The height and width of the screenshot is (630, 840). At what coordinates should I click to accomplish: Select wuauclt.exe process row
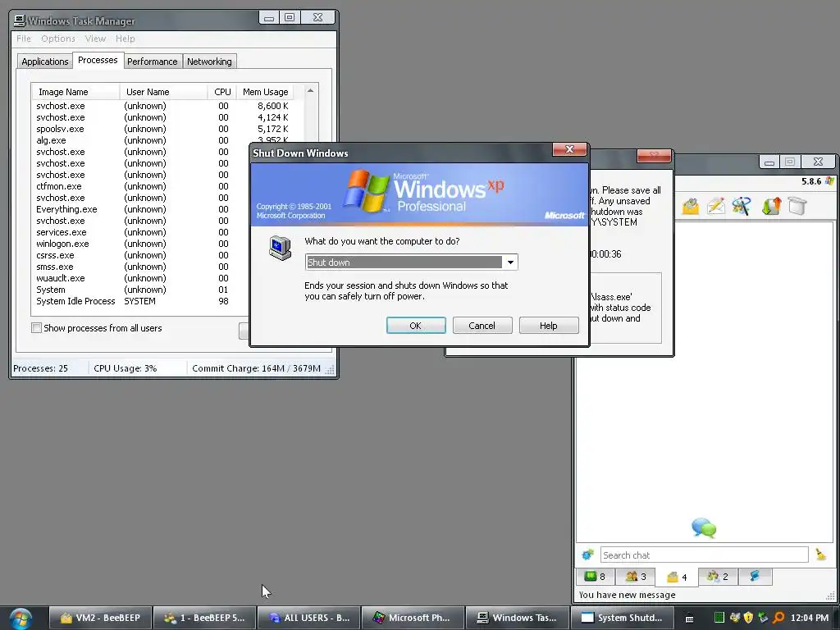point(140,279)
